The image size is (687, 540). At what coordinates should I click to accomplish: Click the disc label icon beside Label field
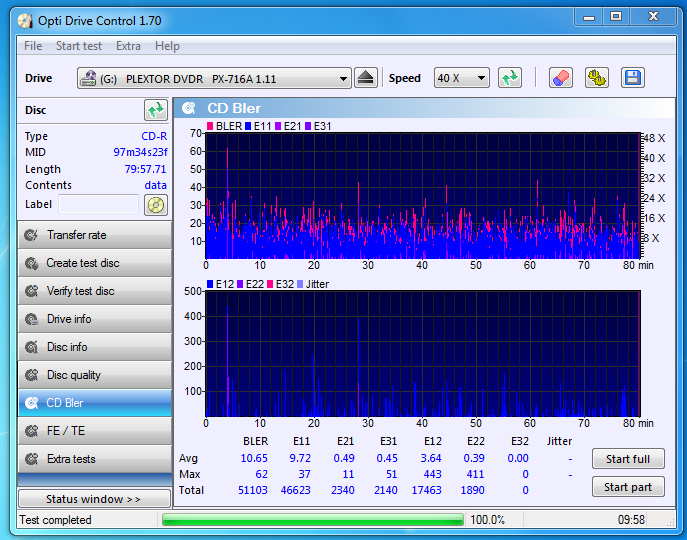[x=156, y=205]
